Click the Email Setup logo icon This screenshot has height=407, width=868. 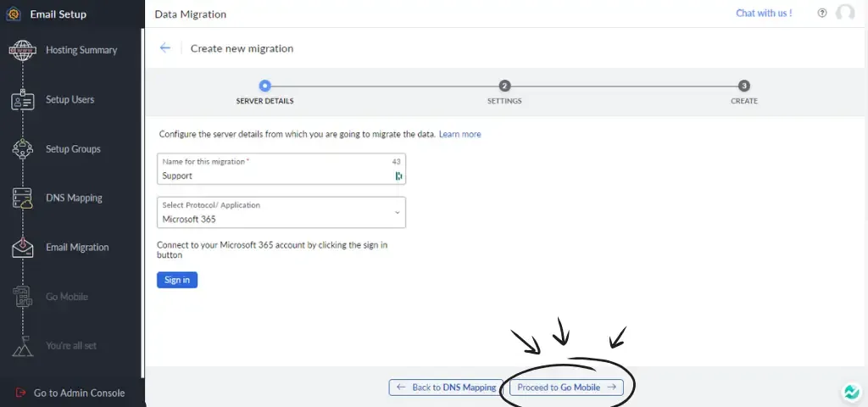(14, 14)
